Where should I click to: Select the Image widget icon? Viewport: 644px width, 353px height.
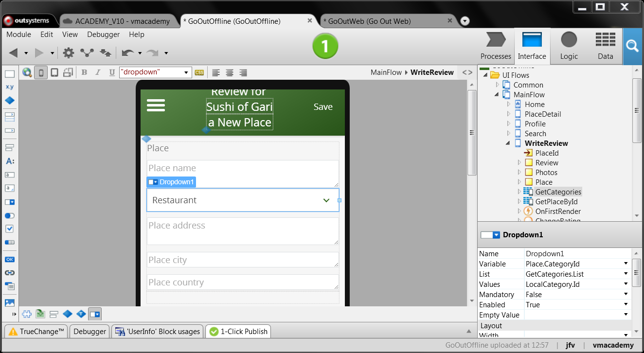coord(11,302)
